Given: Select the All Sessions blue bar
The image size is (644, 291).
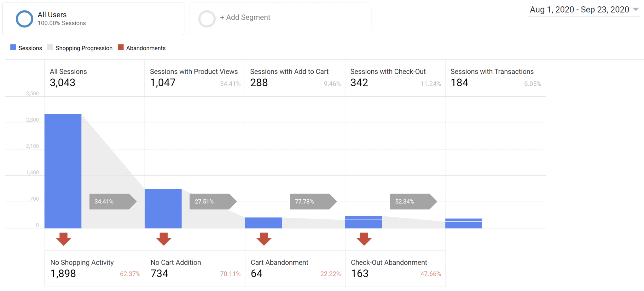Looking at the screenshot, I should click(63, 171).
